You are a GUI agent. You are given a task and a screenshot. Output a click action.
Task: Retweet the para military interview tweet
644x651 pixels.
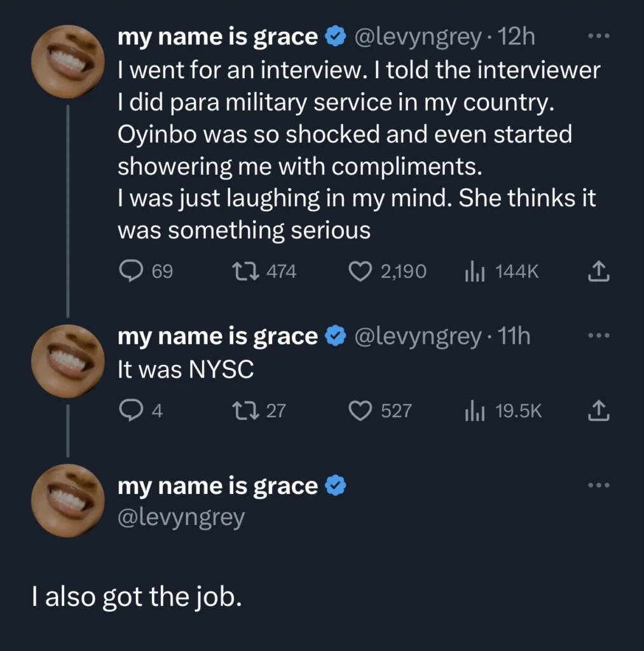coord(243,272)
